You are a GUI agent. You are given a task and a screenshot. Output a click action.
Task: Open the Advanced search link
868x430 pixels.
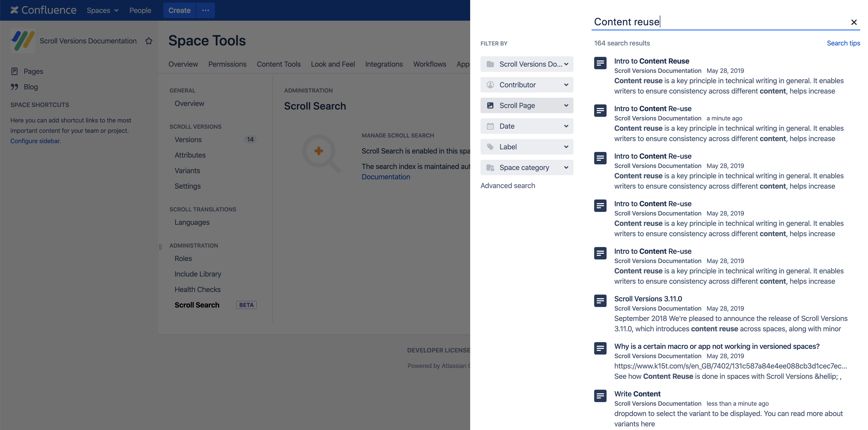coord(507,186)
